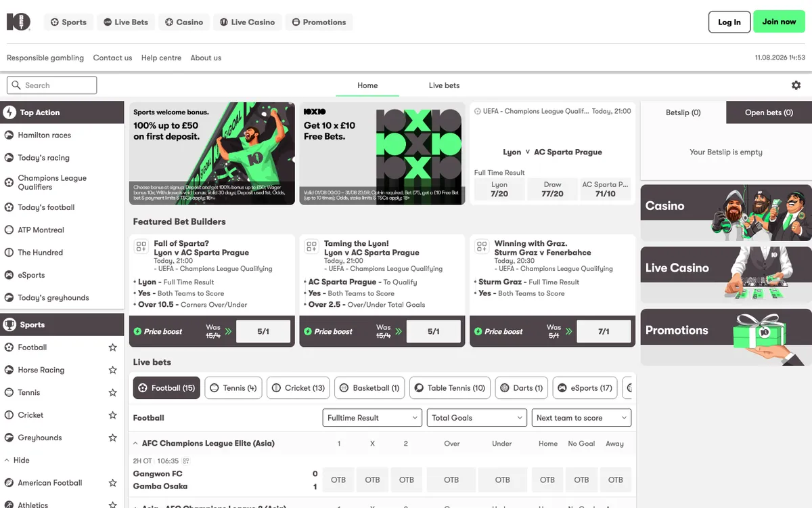Image resolution: width=812 pixels, height=508 pixels.
Task: Click the Champions League Qualifiers ball icon
Action: [x=9, y=182]
